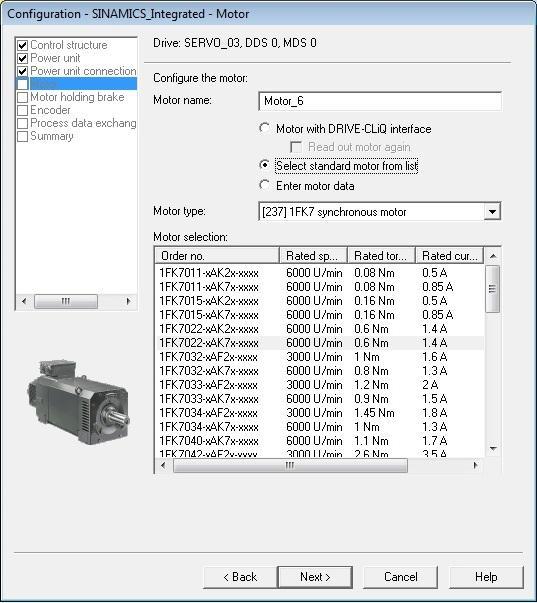537x603 pixels.
Task: Check Read out motor again box
Action: click(x=296, y=147)
